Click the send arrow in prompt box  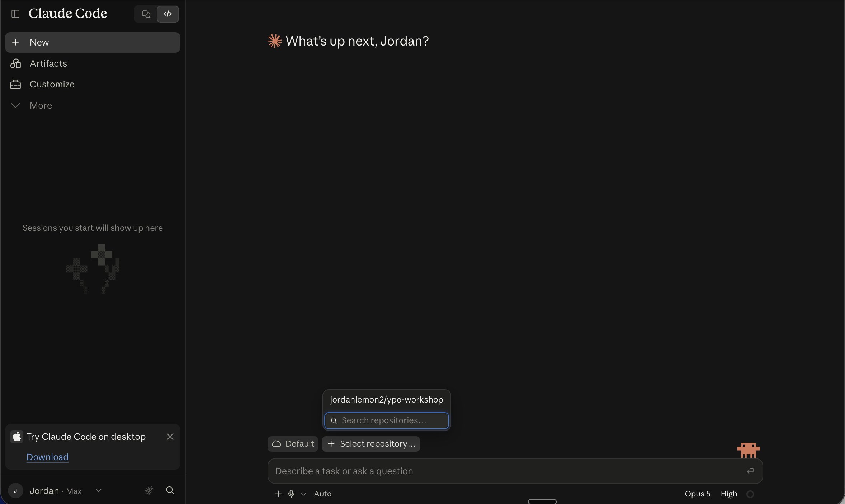point(750,471)
